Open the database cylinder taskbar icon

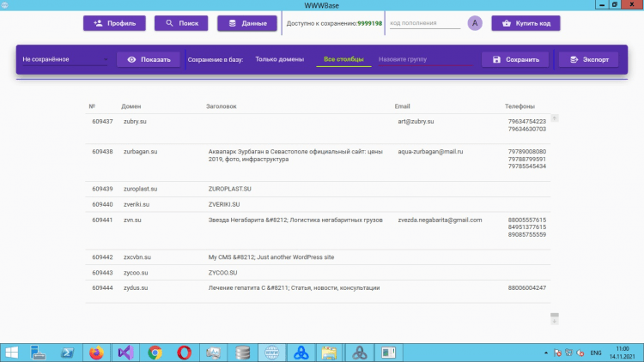(x=242, y=353)
